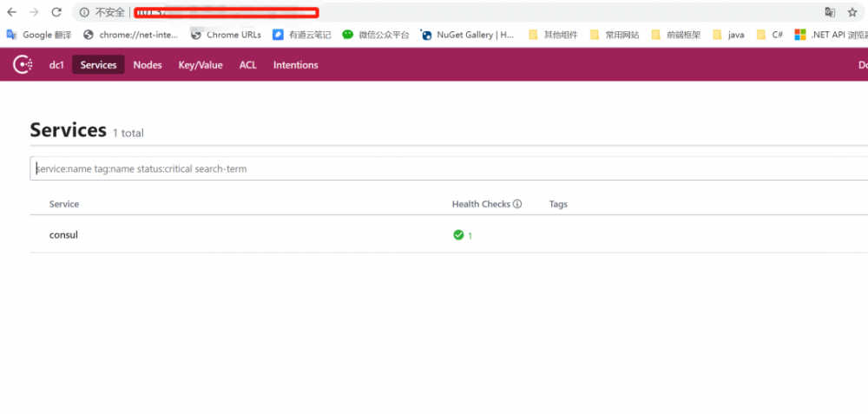
Task: Open the consul service row
Action: click(x=449, y=234)
